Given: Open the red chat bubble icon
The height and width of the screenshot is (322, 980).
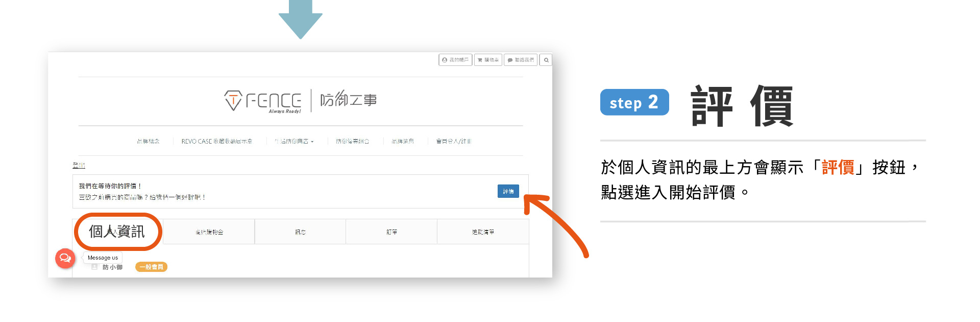Looking at the screenshot, I should tap(65, 258).
